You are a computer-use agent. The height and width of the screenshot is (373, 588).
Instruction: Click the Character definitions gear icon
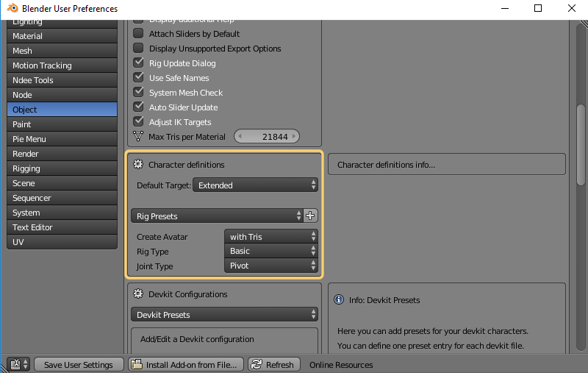coord(138,164)
